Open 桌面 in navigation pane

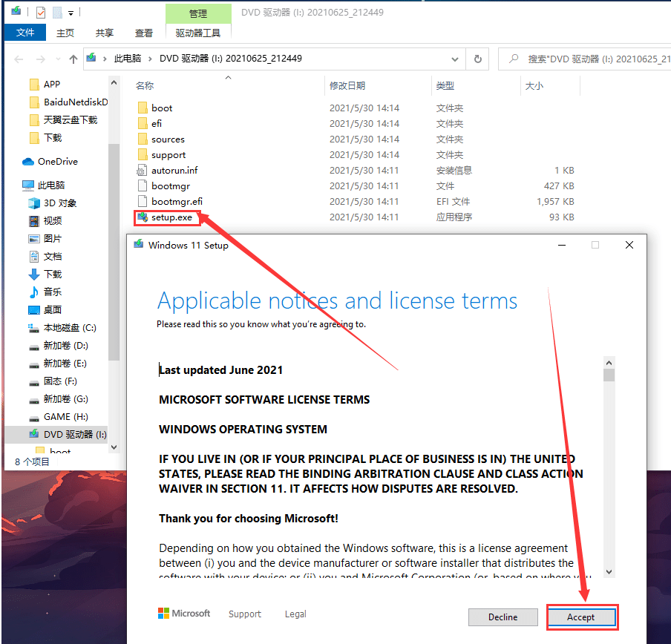45,310
